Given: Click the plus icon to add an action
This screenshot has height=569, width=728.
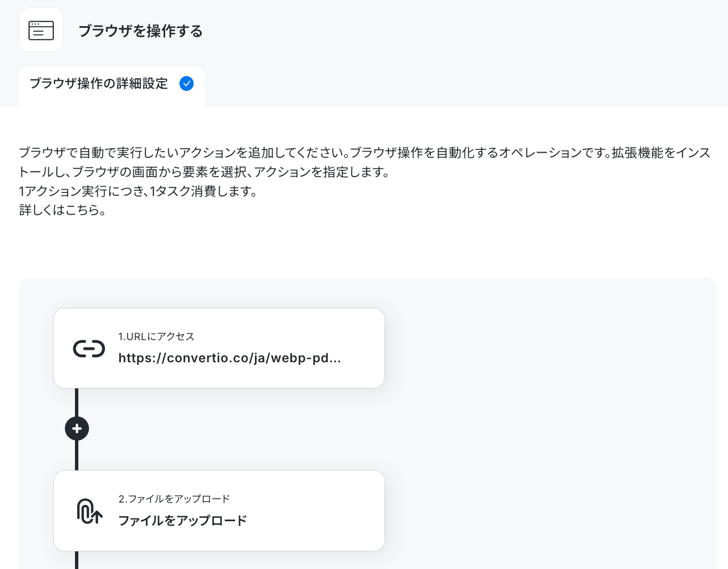Looking at the screenshot, I should click(x=77, y=428).
